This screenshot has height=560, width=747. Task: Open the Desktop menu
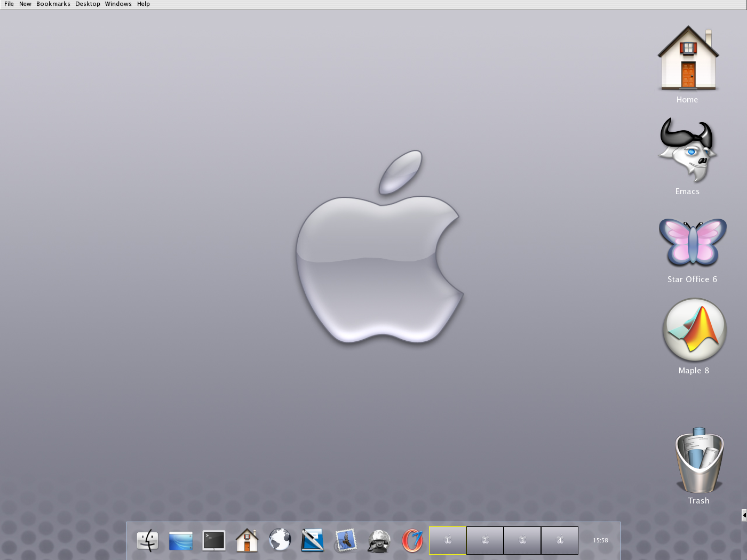click(x=88, y=4)
